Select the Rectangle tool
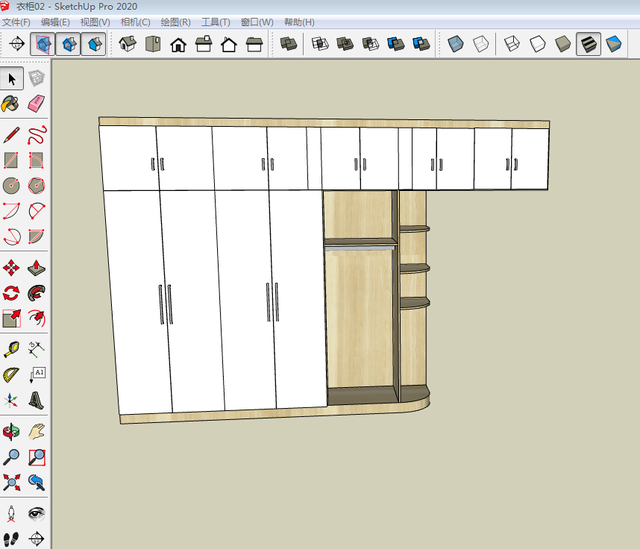 (x=11, y=160)
